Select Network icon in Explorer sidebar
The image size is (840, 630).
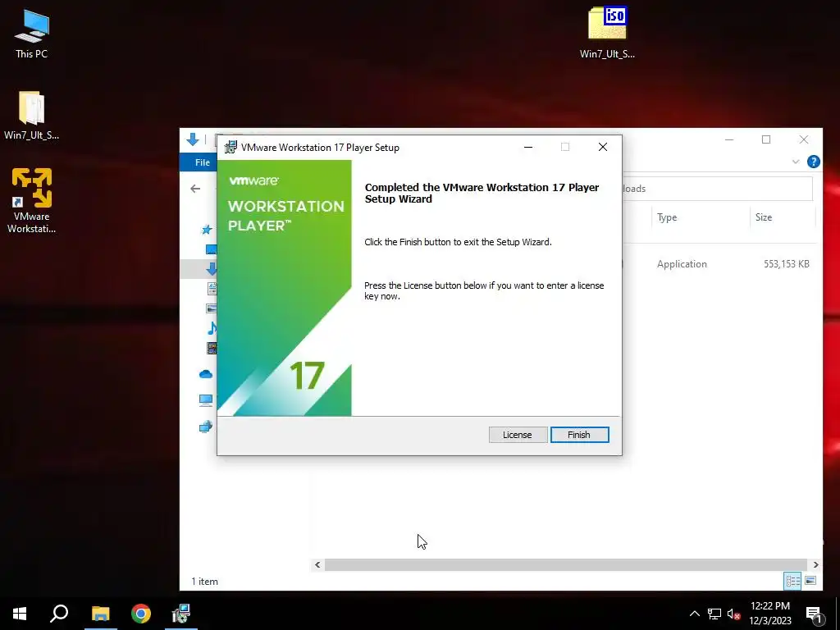(206, 427)
